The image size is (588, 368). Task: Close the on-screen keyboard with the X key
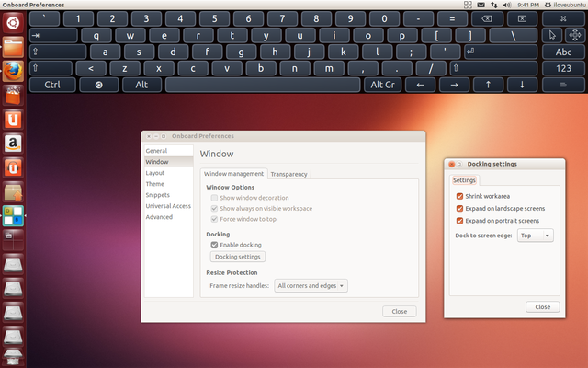(563, 18)
